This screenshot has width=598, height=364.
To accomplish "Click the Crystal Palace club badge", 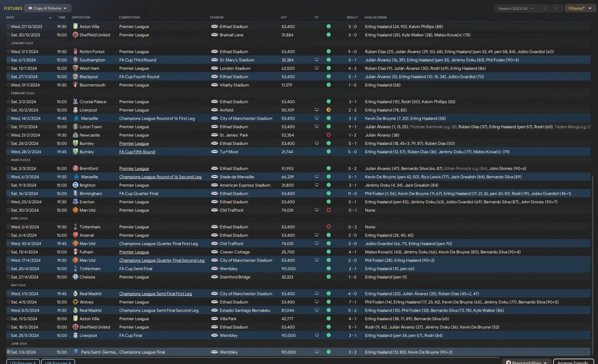I will [x=76, y=102].
